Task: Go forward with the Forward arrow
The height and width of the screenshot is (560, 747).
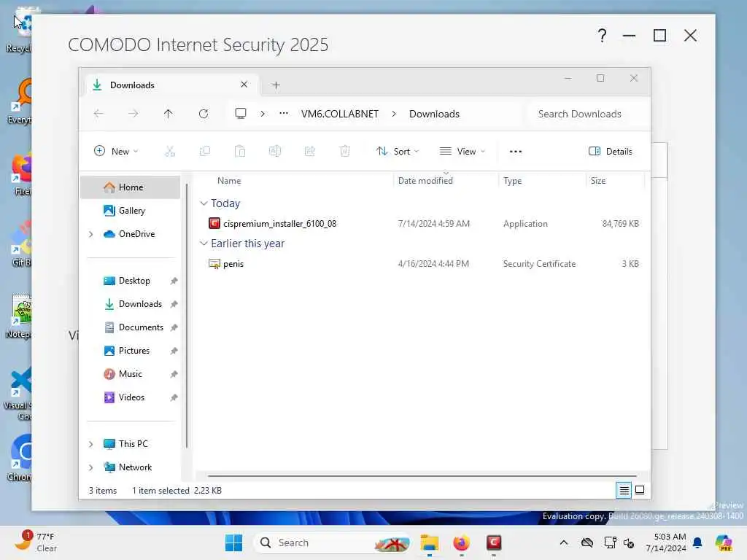Action: coord(133,114)
